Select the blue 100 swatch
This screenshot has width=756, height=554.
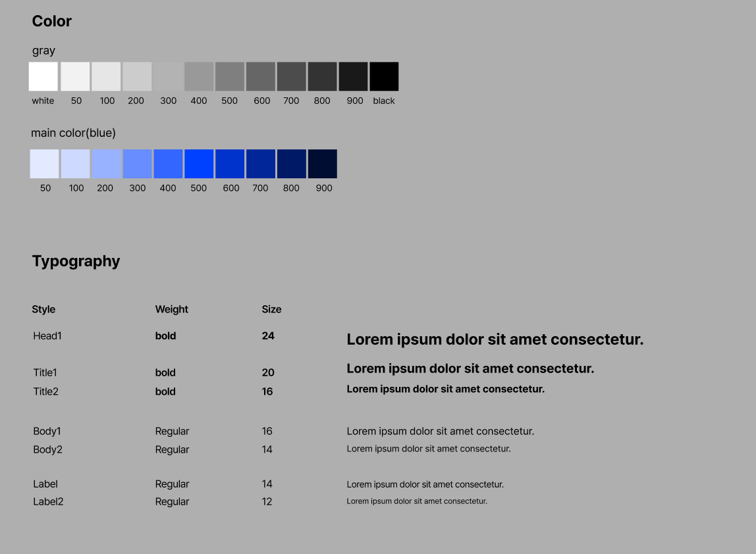pos(75,164)
